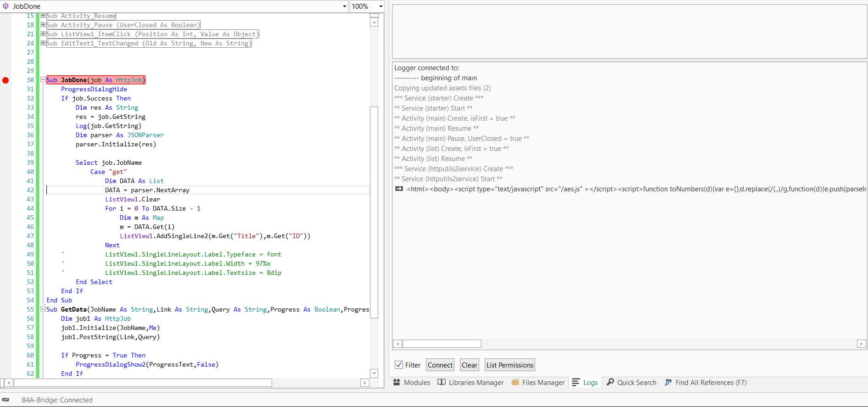Click the B4A-Bridge connection status icon
Screen dimensions: 868x407
point(6,400)
